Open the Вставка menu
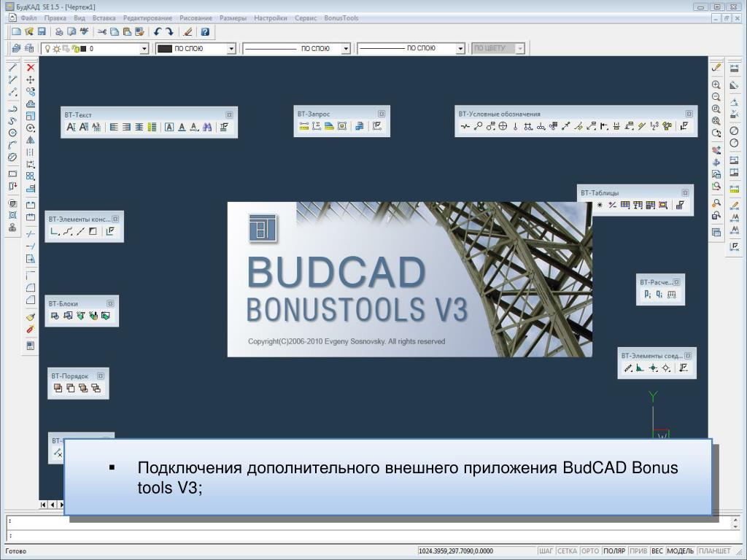 point(104,18)
